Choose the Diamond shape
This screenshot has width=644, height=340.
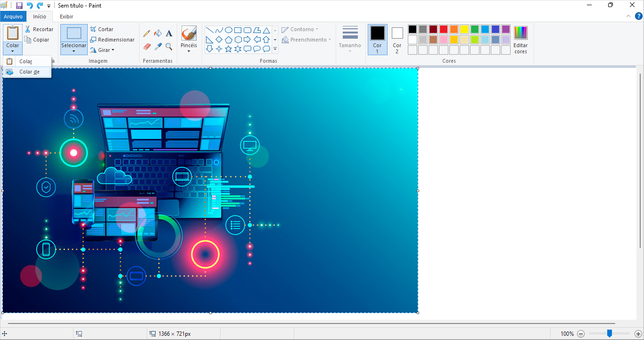219,39
